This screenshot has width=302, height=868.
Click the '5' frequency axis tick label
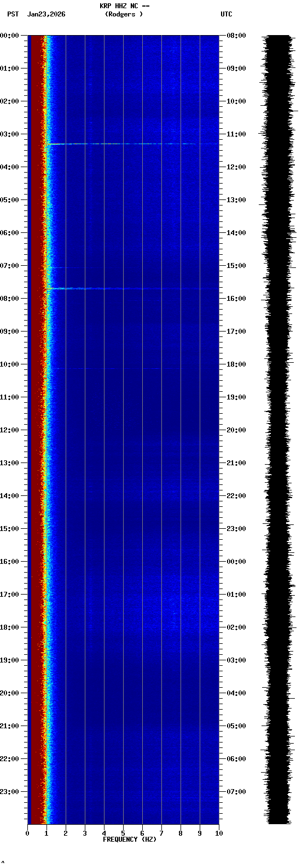(x=123, y=833)
